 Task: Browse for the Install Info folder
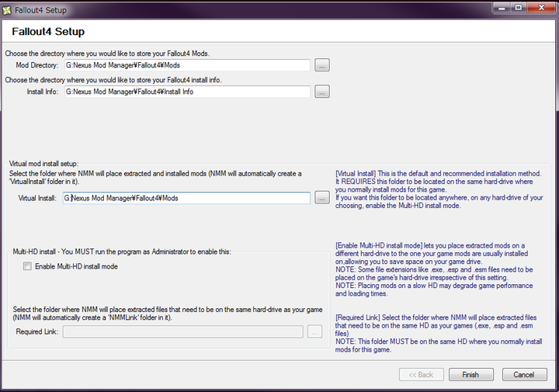pos(322,92)
